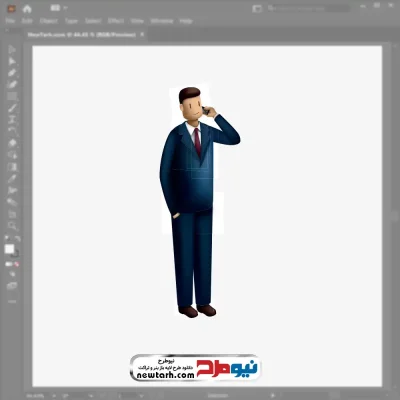Select the Direct Selection tool
Viewport: 400px width, 400px height.
[x=12, y=61]
